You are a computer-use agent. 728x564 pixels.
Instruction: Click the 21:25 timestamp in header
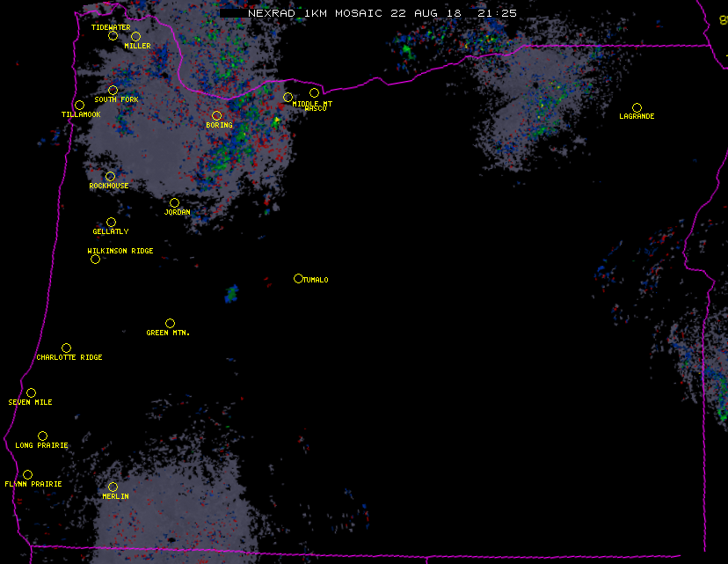(498, 14)
